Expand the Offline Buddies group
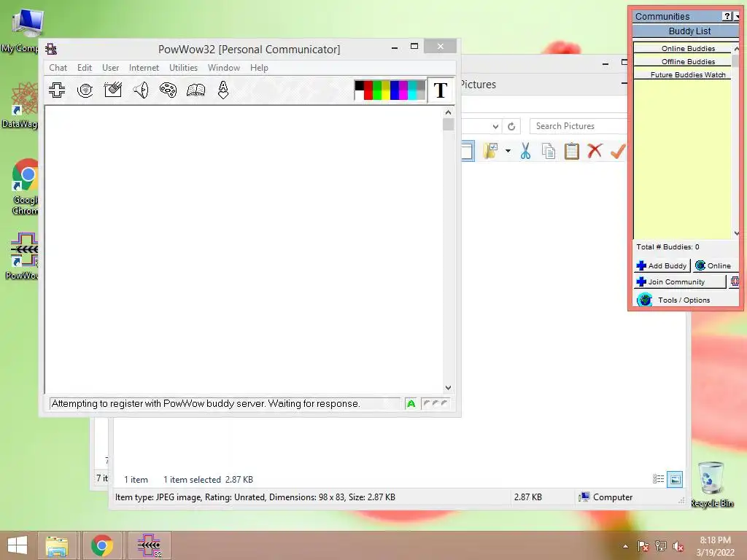Viewport: 747px width, 560px height. (683, 61)
